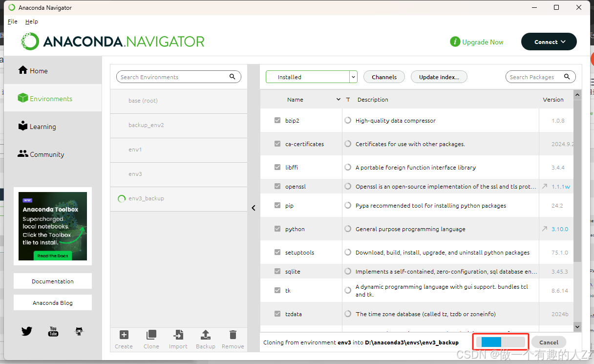Click the env3_backup loading spinner icon
The image size is (594, 364).
[x=122, y=198]
